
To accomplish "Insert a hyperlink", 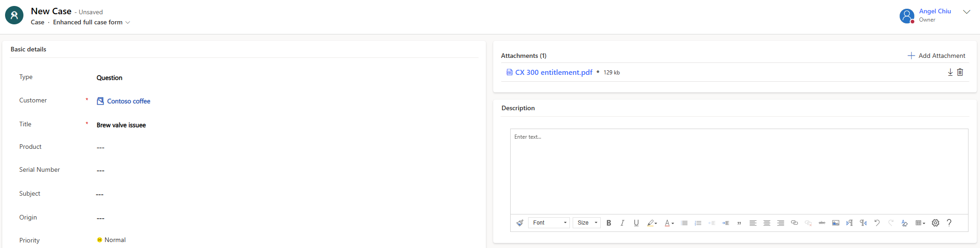I will coord(794,223).
